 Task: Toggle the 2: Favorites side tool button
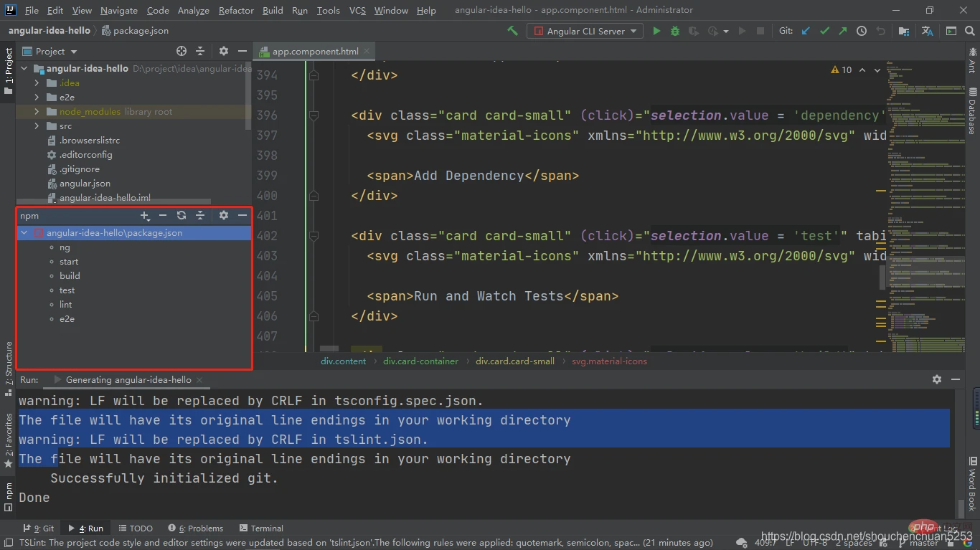[9, 440]
